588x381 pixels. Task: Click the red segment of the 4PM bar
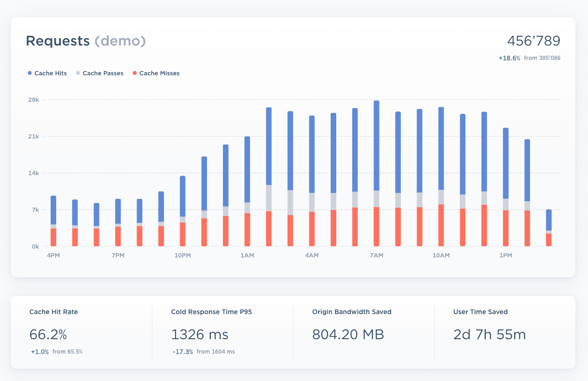53,237
